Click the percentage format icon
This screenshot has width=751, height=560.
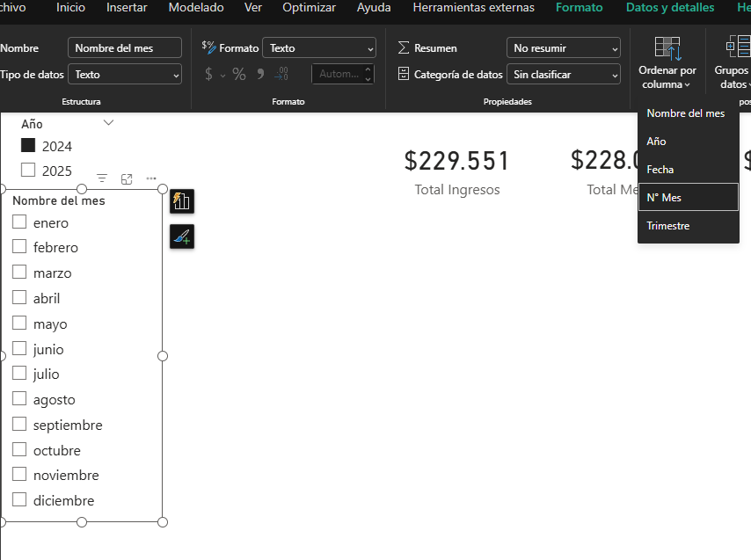coord(239,75)
